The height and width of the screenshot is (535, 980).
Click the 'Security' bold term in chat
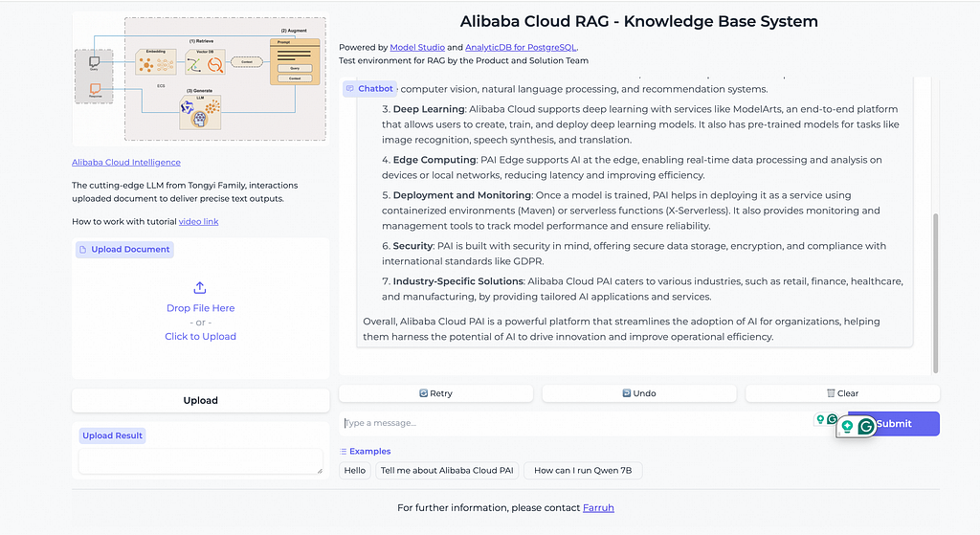[412, 246]
